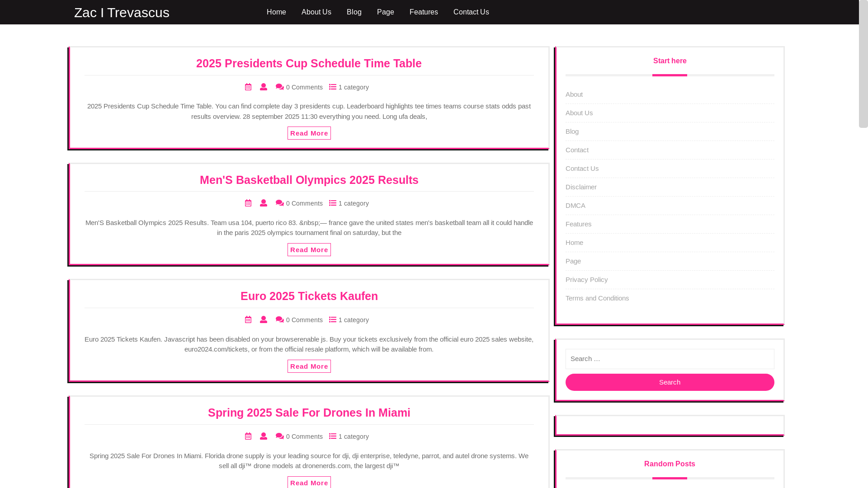This screenshot has width=868, height=488.
Task: Click 1 category on Spring Drones post
Action: coord(354,436)
